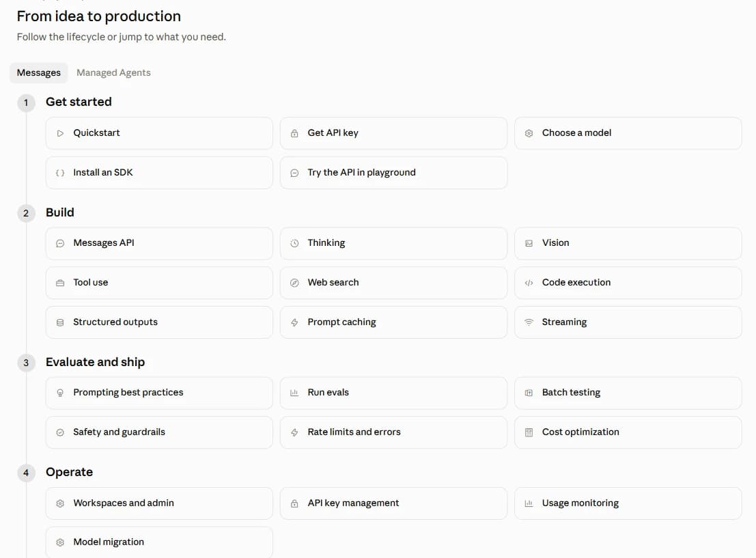Click the From idea to production title
The height and width of the screenshot is (558, 756).
99,16
